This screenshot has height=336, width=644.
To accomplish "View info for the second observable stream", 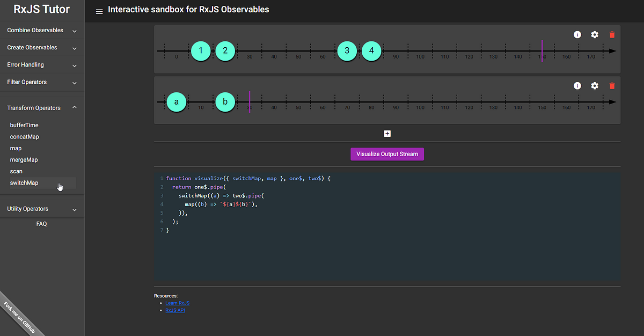I will point(577,85).
